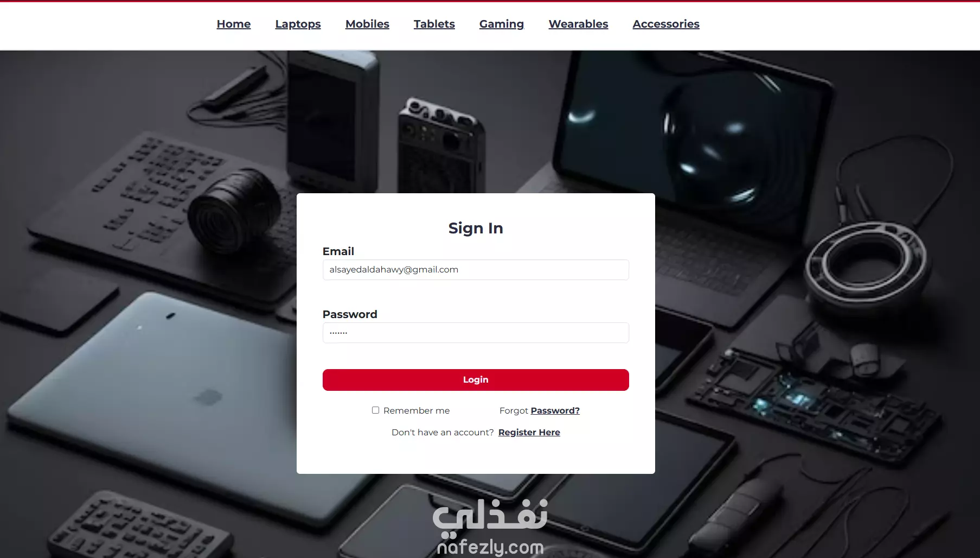980x558 pixels.
Task: Click the Remember me label text
Action: pyautogui.click(x=417, y=410)
